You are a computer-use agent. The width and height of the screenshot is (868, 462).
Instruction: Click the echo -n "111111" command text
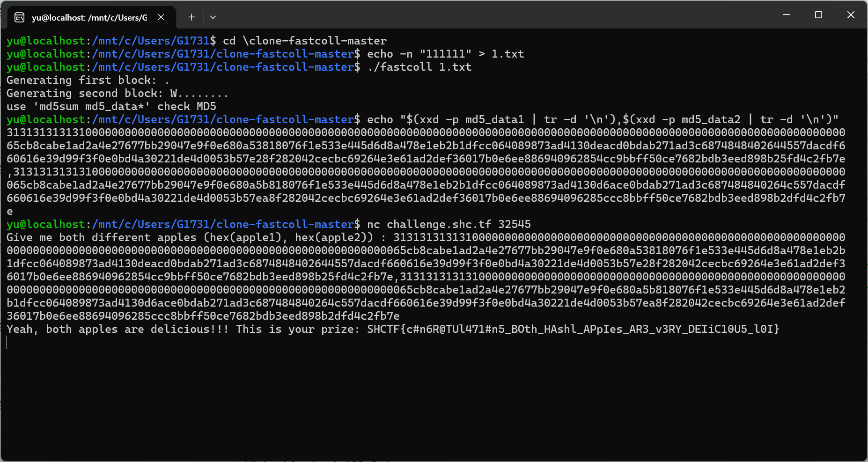coord(445,54)
